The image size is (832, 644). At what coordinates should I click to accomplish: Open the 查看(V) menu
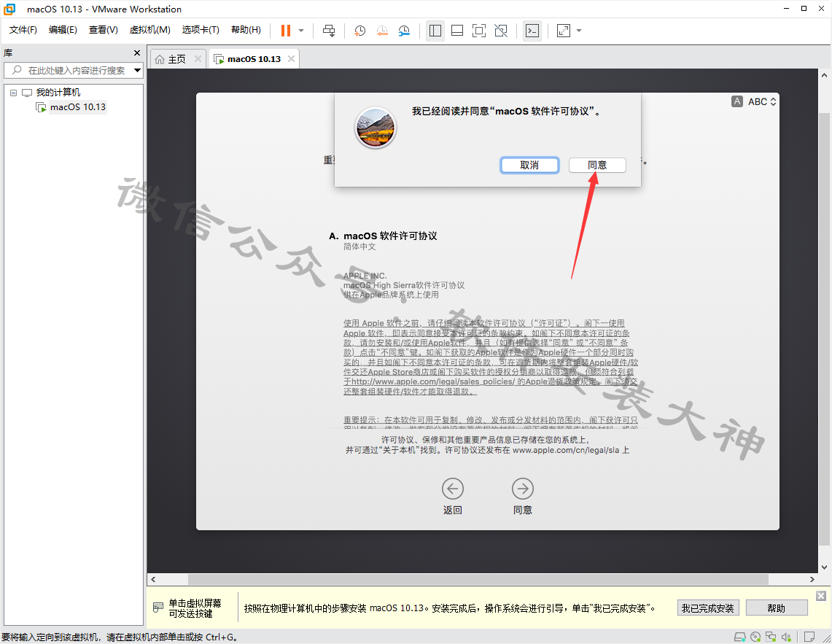(x=103, y=30)
